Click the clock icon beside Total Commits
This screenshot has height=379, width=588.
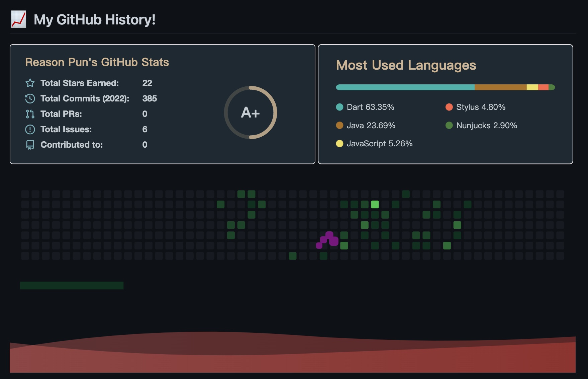pyautogui.click(x=30, y=98)
